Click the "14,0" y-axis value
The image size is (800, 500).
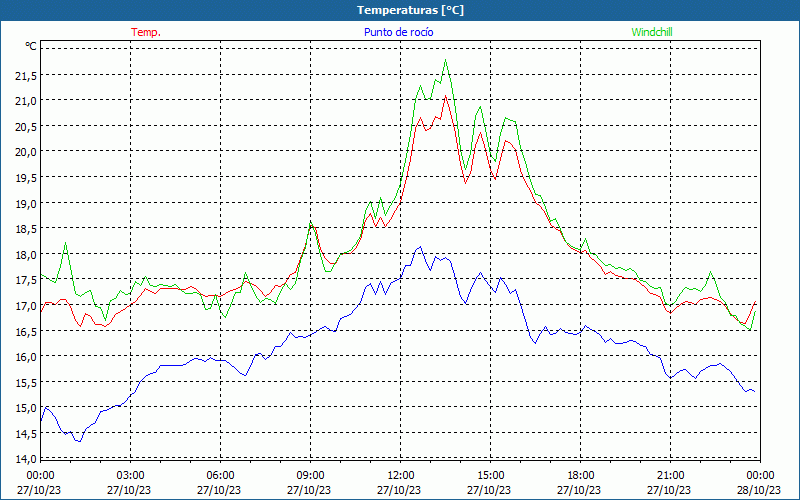[x=26, y=459]
